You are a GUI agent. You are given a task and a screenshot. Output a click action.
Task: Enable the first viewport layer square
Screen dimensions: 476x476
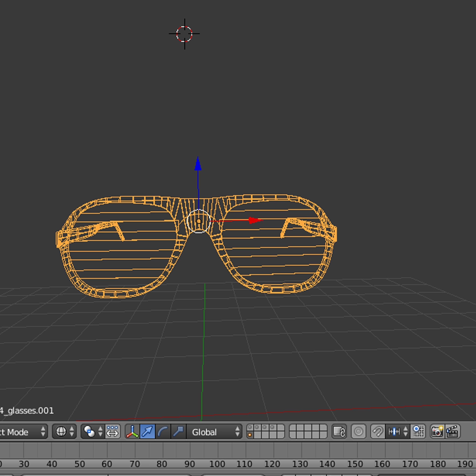point(250,427)
